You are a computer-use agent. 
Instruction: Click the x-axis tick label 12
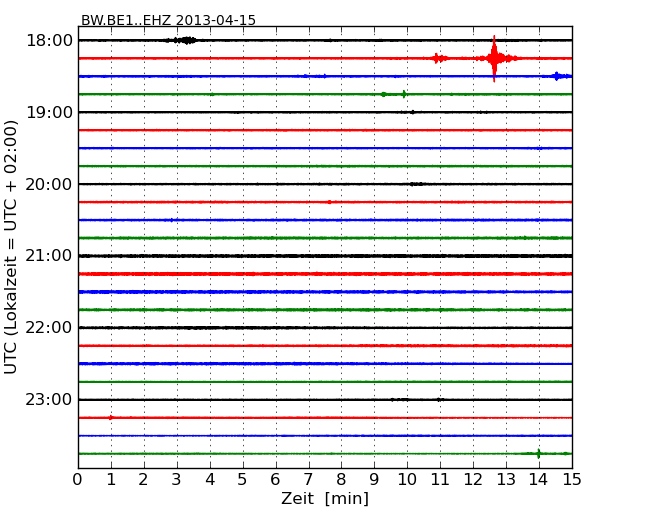click(473, 479)
